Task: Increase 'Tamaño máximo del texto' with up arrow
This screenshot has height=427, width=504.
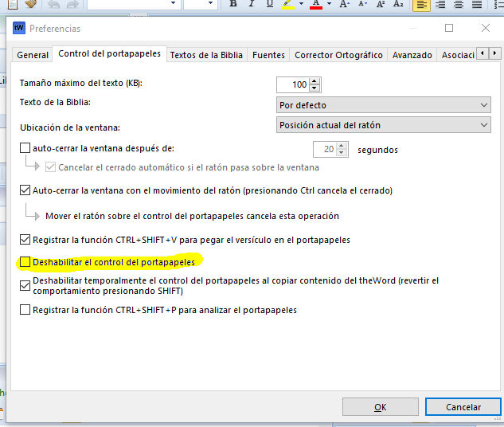Action: pos(315,80)
